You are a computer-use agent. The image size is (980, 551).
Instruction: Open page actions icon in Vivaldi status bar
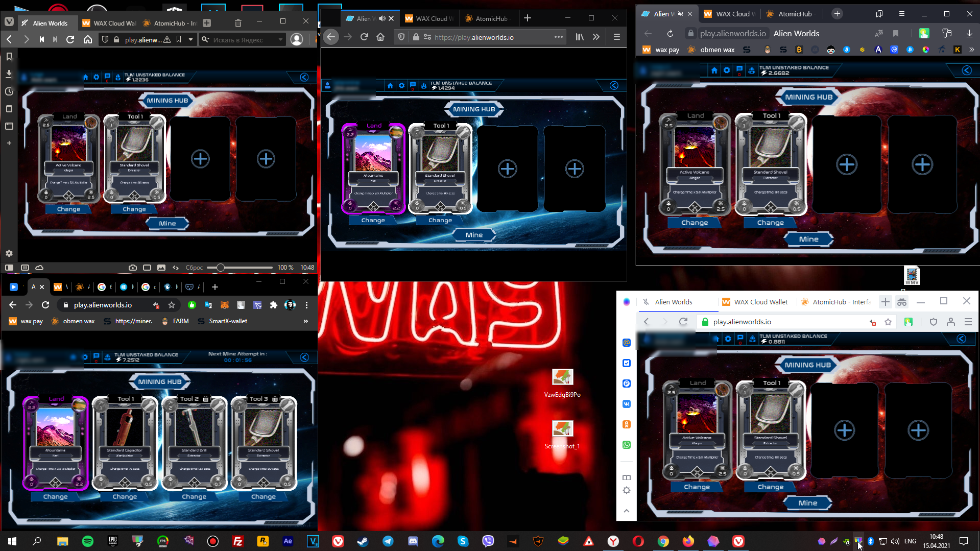(x=176, y=268)
